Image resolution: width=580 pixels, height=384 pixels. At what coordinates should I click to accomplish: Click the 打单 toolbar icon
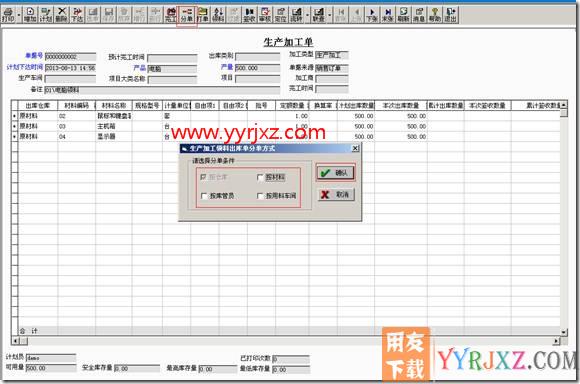click(202, 15)
